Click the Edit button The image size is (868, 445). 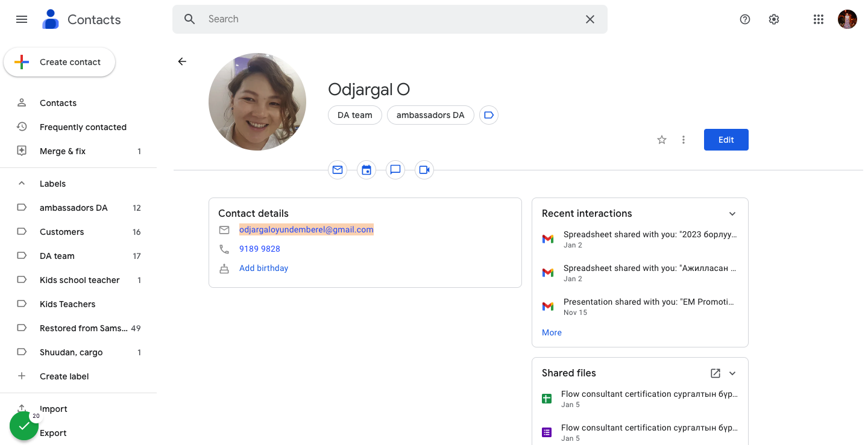coord(726,140)
